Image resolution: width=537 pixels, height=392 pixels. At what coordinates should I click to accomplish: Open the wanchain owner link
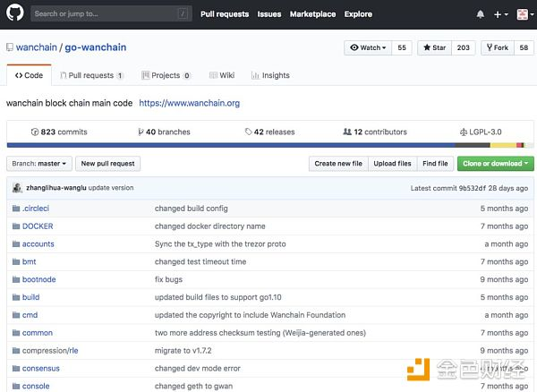37,47
